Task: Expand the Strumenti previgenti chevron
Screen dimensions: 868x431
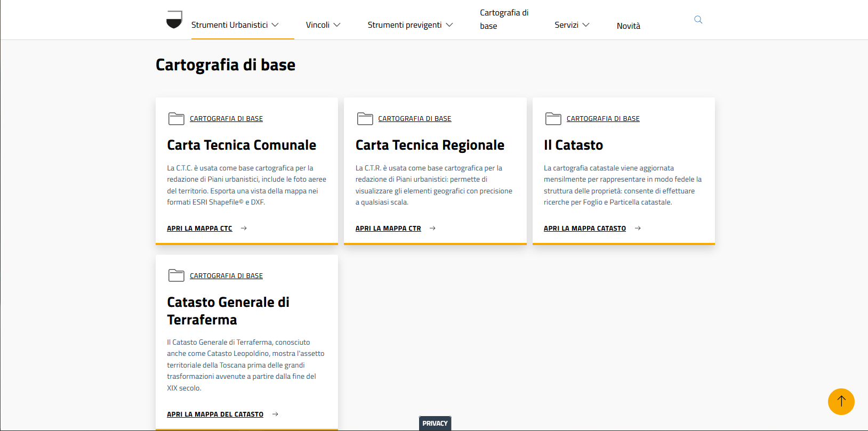Action: (449, 25)
